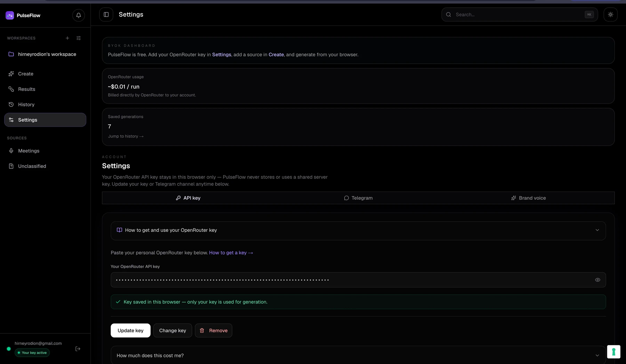Click the Remove key button

click(214, 331)
